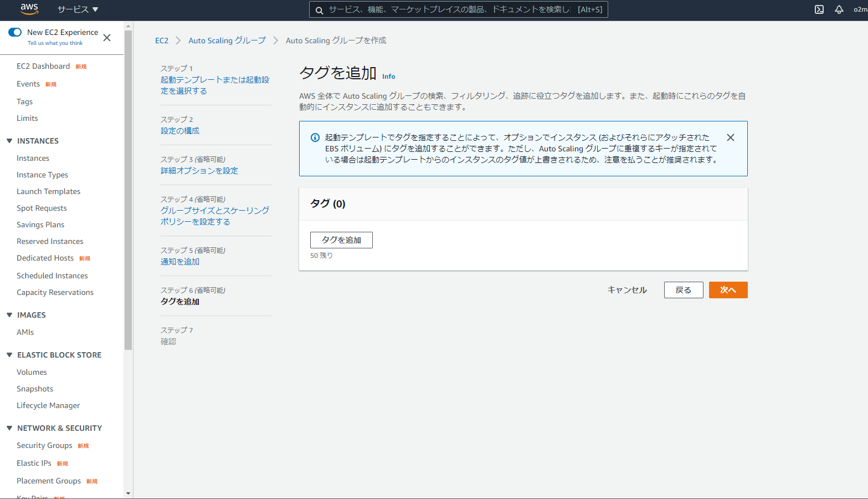This screenshot has width=868, height=499.
Task: Click the AWS logo home icon
Action: pyautogui.click(x=29, y=9)
